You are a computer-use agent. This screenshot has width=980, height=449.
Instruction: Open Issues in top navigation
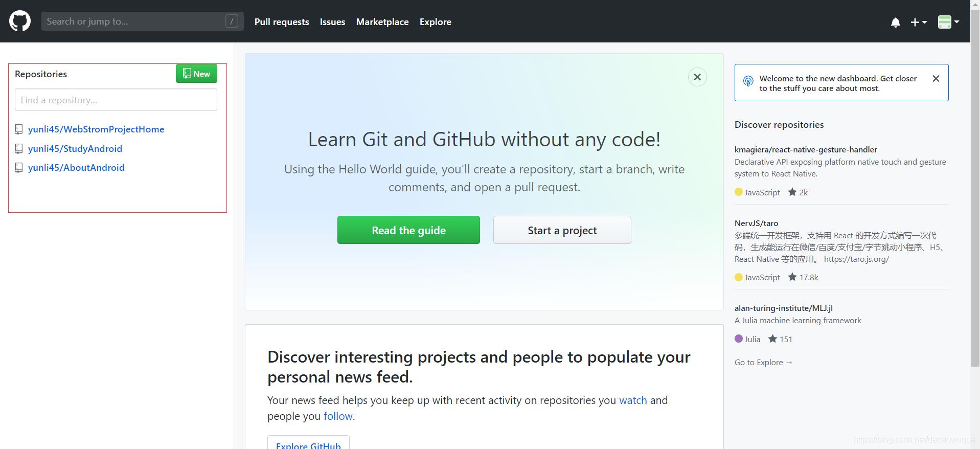point(332,22)
